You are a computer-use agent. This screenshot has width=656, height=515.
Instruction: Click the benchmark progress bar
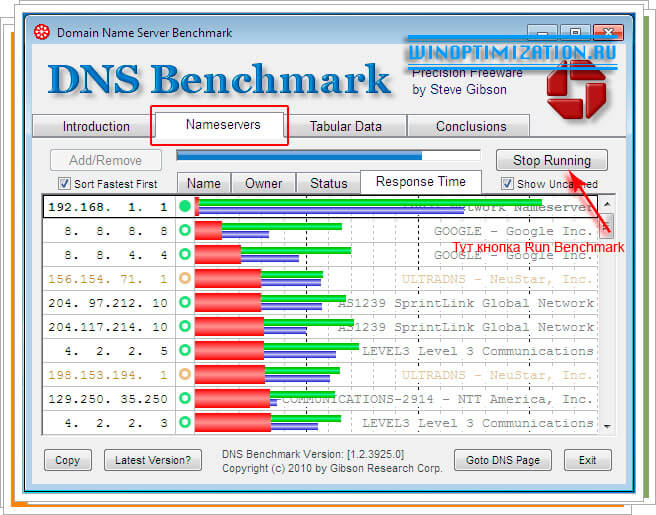pyautogui.click(x=328, y=156)
